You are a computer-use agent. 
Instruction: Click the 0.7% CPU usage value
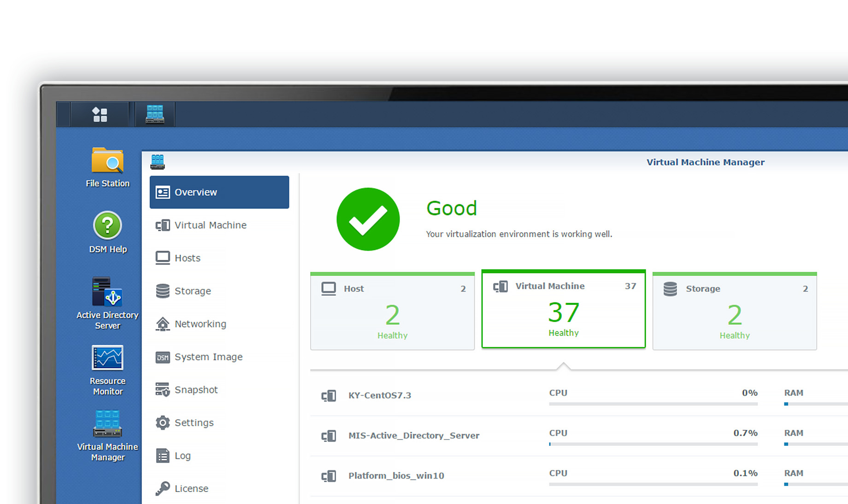click(746, 433)
